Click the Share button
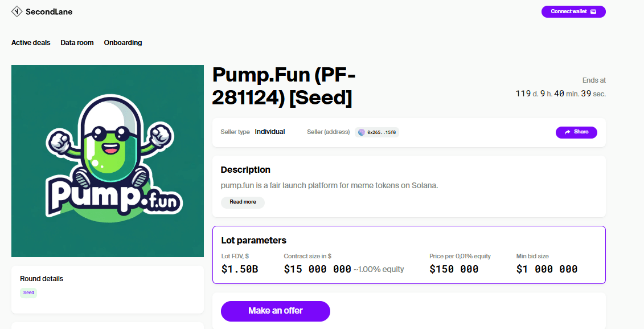Viewport: 644px width, 329px height. pyautogui.click(x=576, y=132)
